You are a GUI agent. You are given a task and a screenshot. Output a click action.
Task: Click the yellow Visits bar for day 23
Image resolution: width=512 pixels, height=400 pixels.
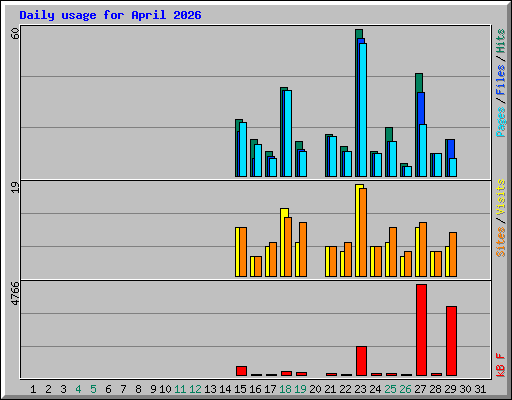pyautogui.click(x=358, y=230)
